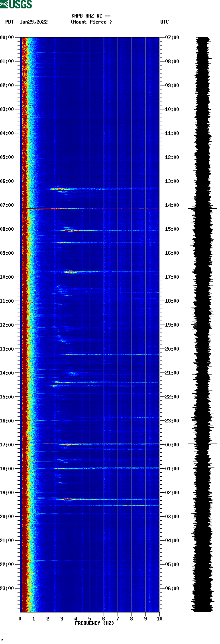This screenshot has height=644, width=220.
Task: Click the '1' frequency axis tick label
Action: click(34, 619)
